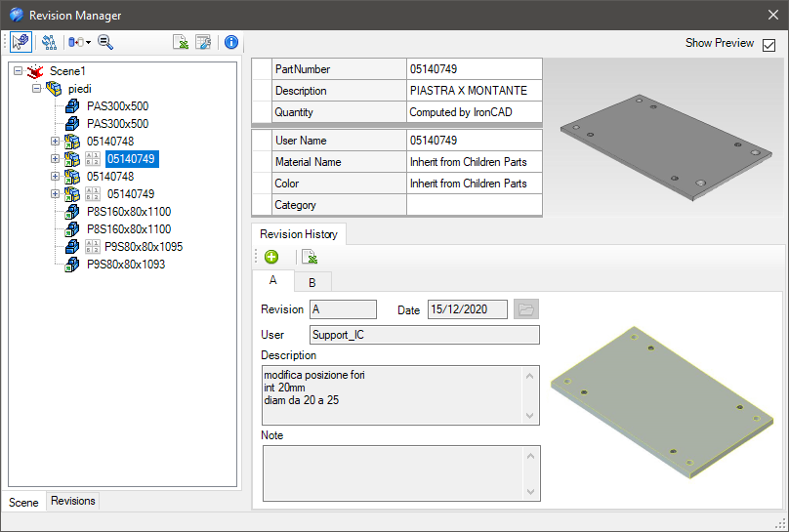Activate the select-part cursor tool
Image resolution: width=789 pixels, height=532 pixels.
click(x=21, y=42)
